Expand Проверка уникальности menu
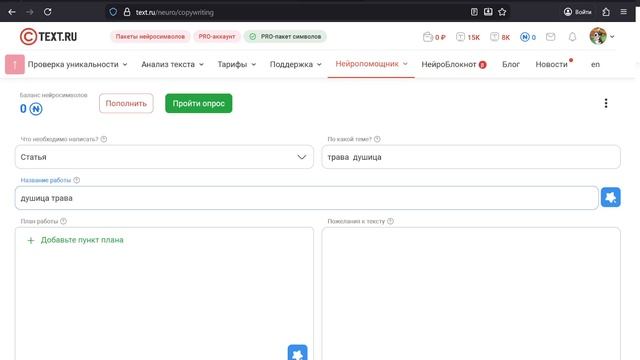This screenshot has height=360, width=640. point(78,64)
